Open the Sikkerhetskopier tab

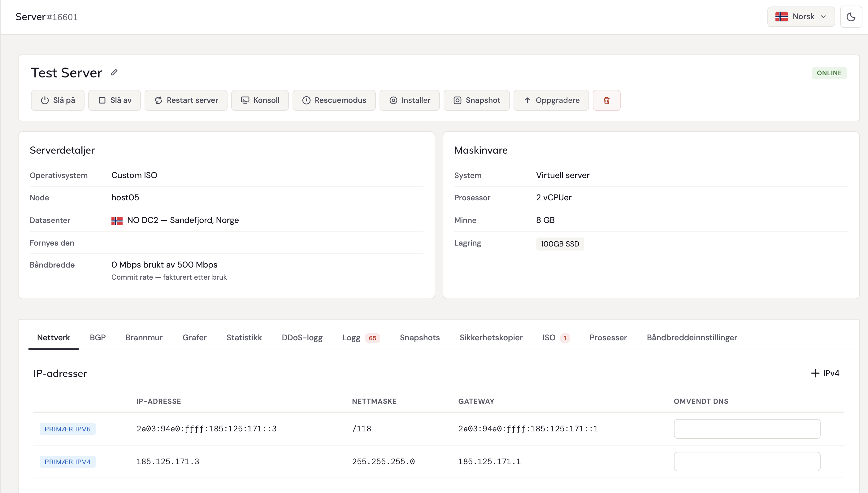coord(491,338)
